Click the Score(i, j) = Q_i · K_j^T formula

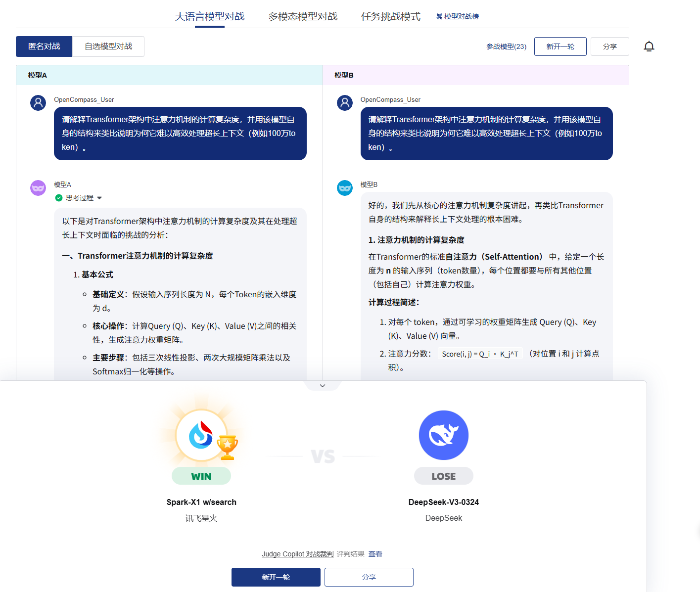pos(480,354)
